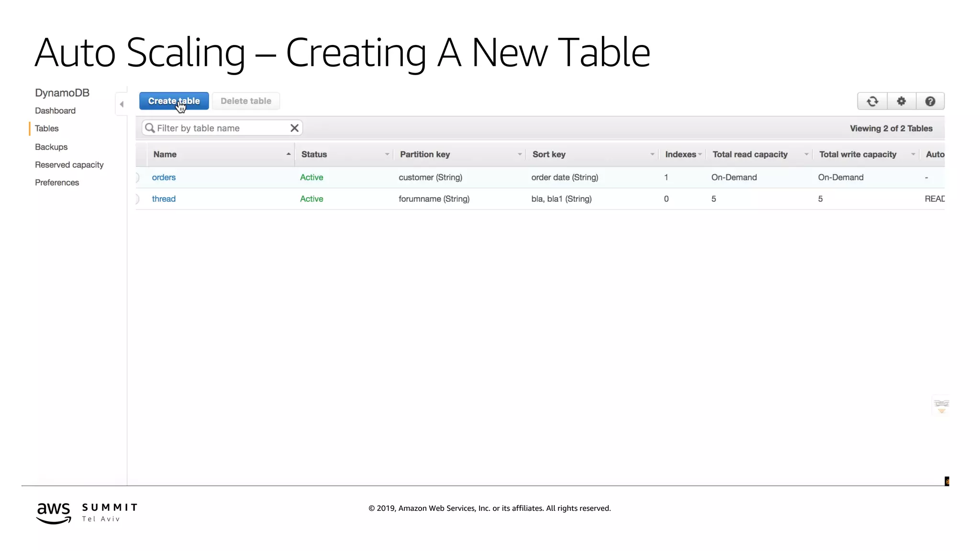
Task: Open the thread table link
Action: pos(164,199)
